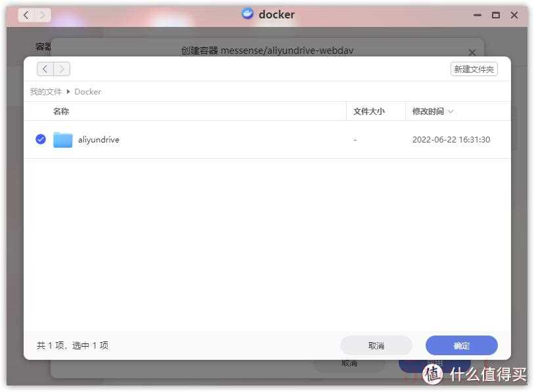Click the back arrow in file picker dialog
This screenshot has width=534, height=392.
(45, 69)
